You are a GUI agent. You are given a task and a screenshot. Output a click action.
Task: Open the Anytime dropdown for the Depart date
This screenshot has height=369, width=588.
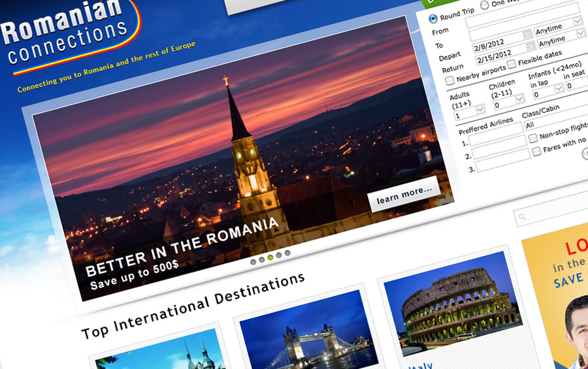click(558, 27)
